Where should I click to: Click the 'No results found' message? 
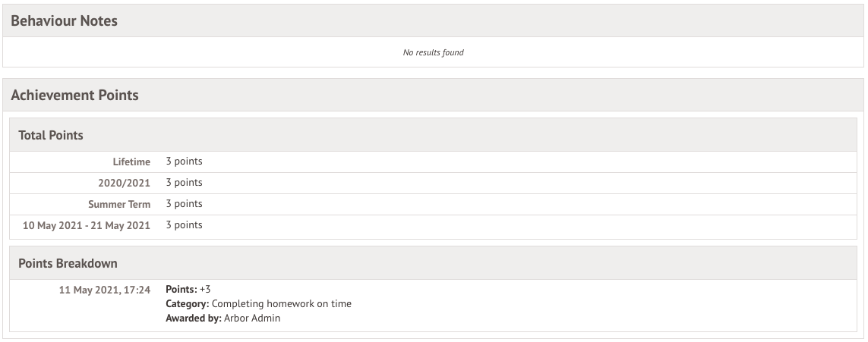coord(433,52)
